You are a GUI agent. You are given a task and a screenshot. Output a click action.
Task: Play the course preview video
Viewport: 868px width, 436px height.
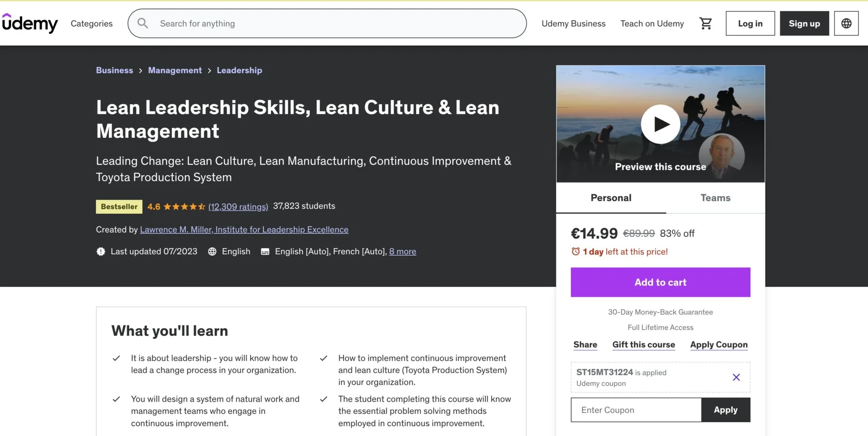tap(660, 124)
